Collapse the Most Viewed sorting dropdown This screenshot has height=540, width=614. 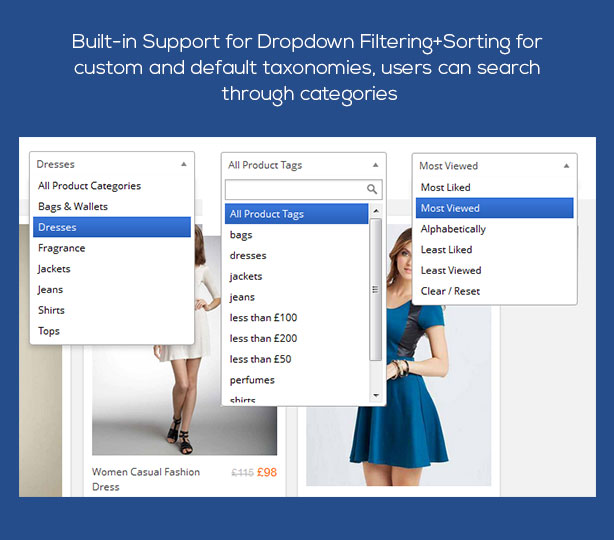coord(566,166)
